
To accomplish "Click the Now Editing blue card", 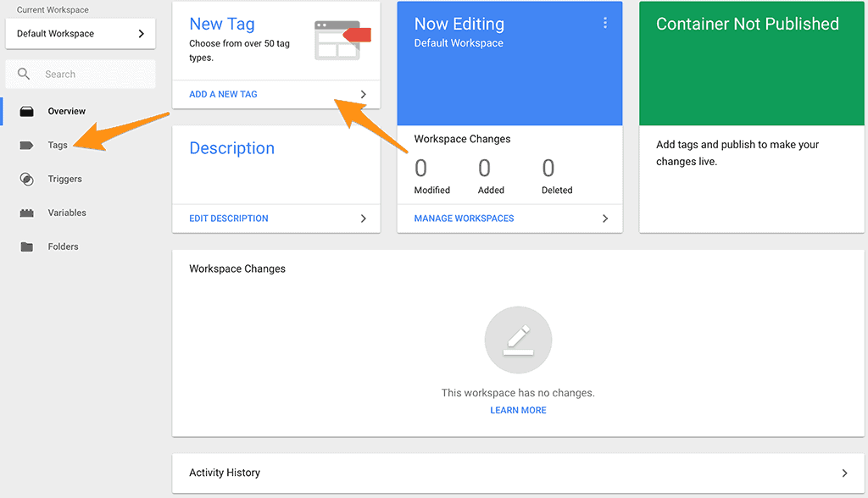I will pyautogui.click(x=509, y=63).
